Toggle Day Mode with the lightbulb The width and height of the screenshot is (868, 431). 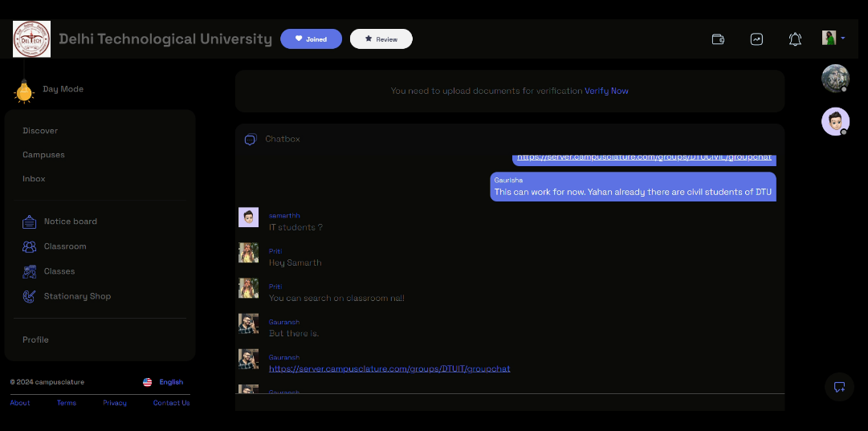point(24,91)
